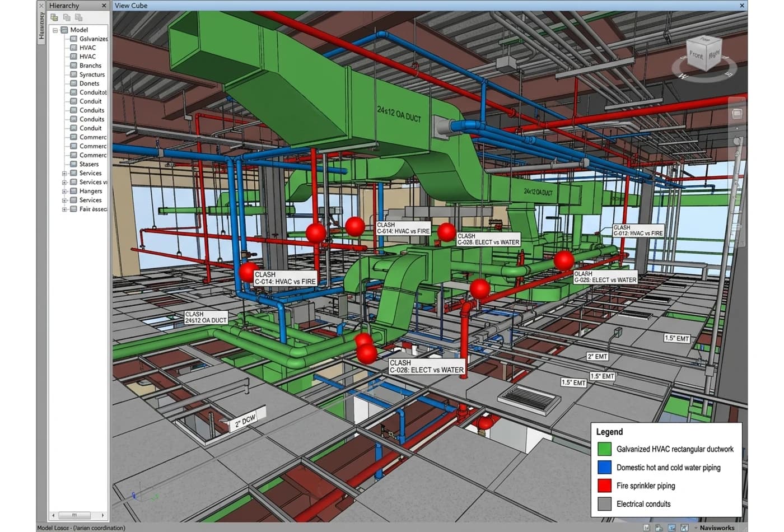Click the leftmost icon in status bar tray
The height and width of the screenshot is (532, 784).
[647, 528]
